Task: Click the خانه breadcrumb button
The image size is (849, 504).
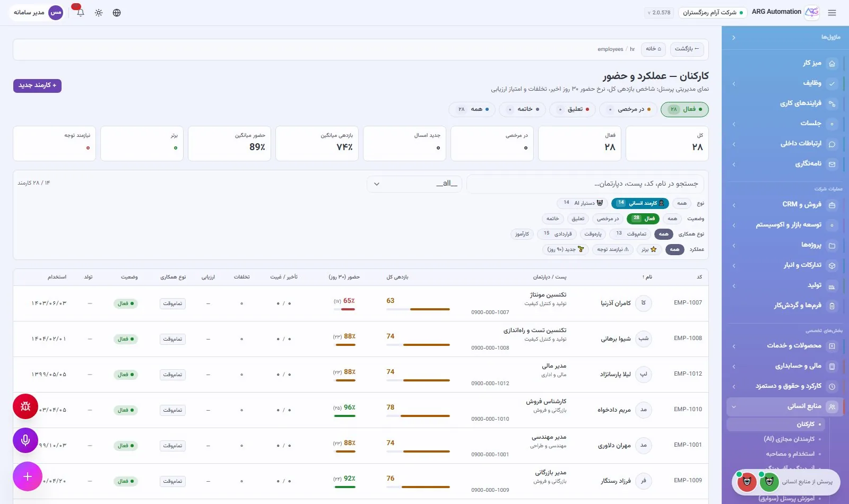Action: [653, 49]
